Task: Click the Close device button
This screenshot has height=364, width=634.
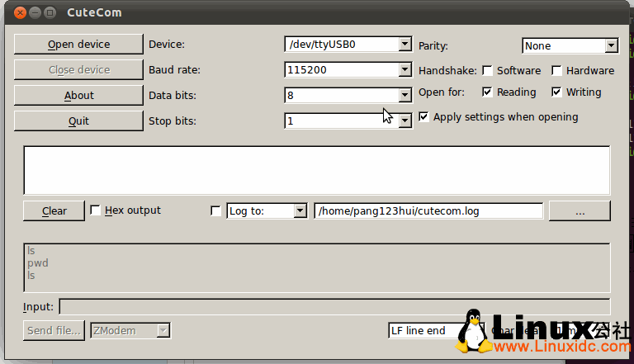Action: coord(78,69)
